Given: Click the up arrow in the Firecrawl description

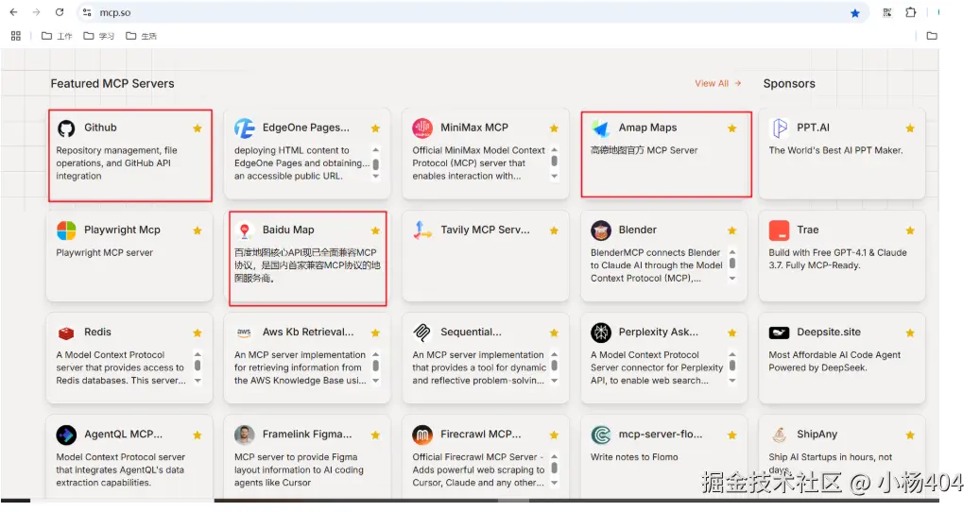Looking at the screenshot, I should coord(555,456).
